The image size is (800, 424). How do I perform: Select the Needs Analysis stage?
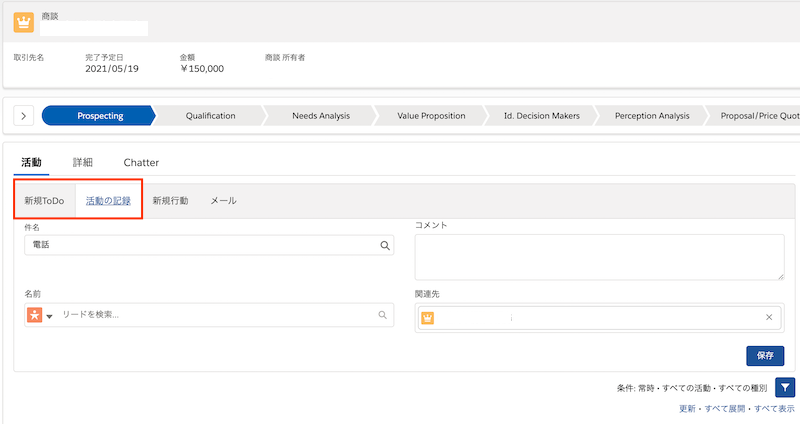click(320, 116)
